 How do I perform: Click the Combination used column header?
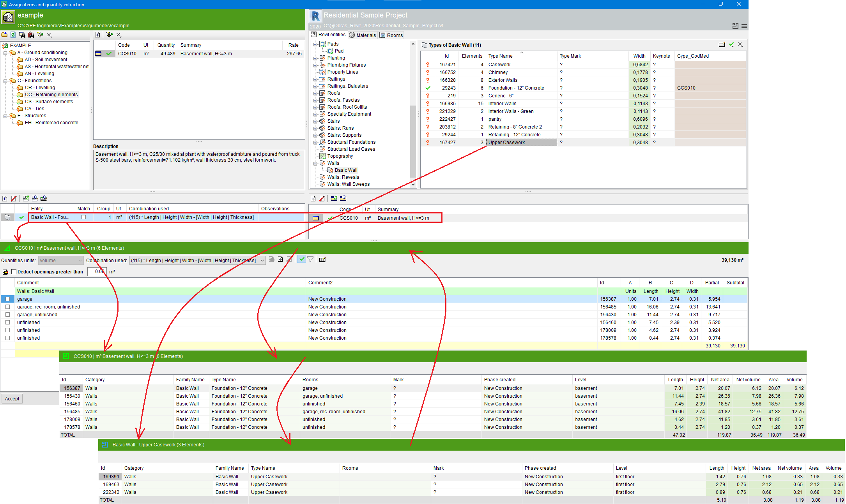coord(192,209)
